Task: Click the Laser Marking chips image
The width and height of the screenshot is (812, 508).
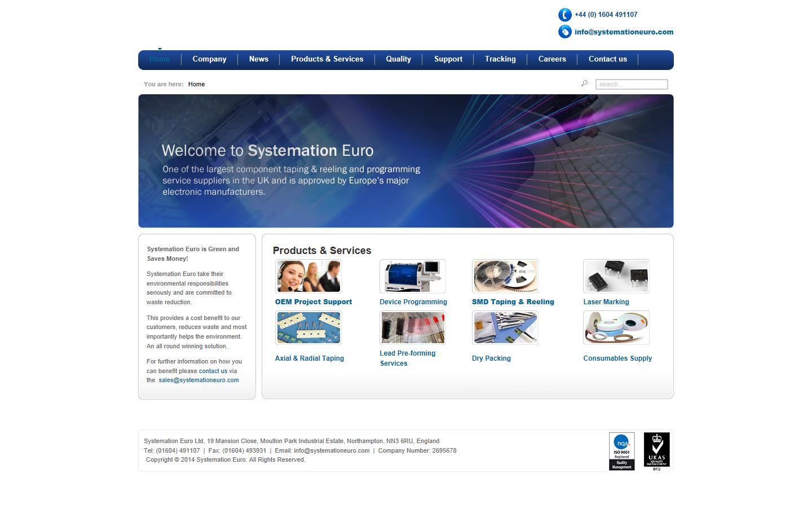Action: (616, 276)
